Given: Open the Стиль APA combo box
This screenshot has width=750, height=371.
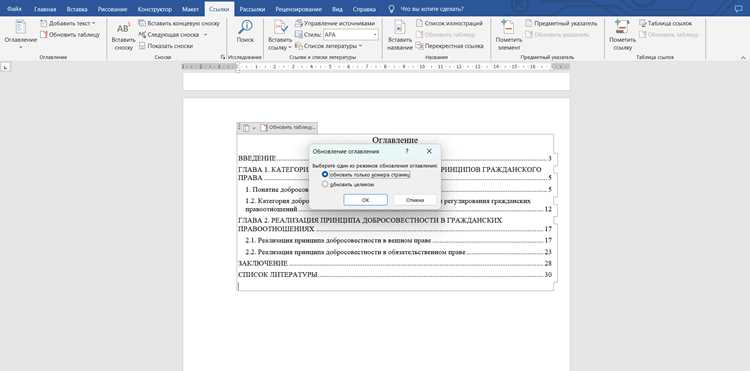Looking at the screenshot, I should coord(351,34).
